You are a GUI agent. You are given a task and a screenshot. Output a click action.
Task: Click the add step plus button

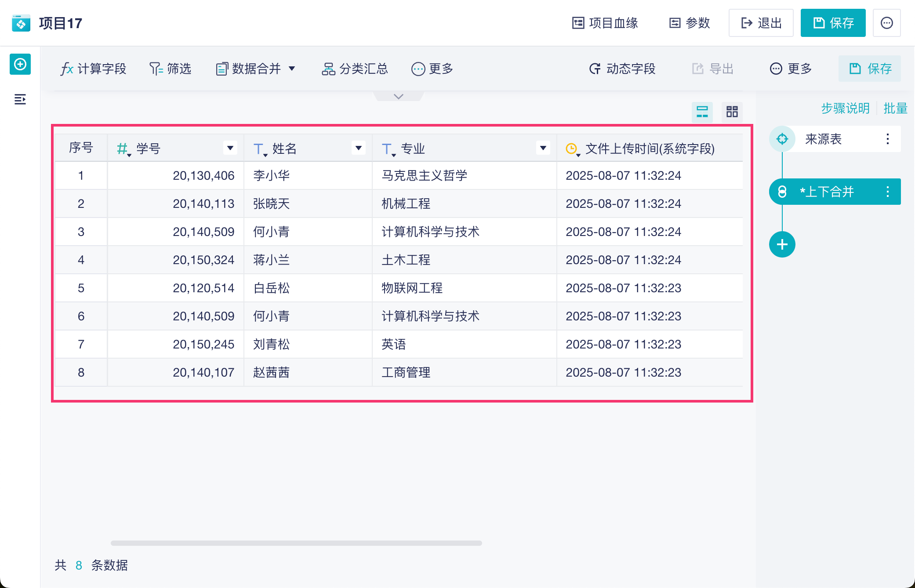[782, 244]
